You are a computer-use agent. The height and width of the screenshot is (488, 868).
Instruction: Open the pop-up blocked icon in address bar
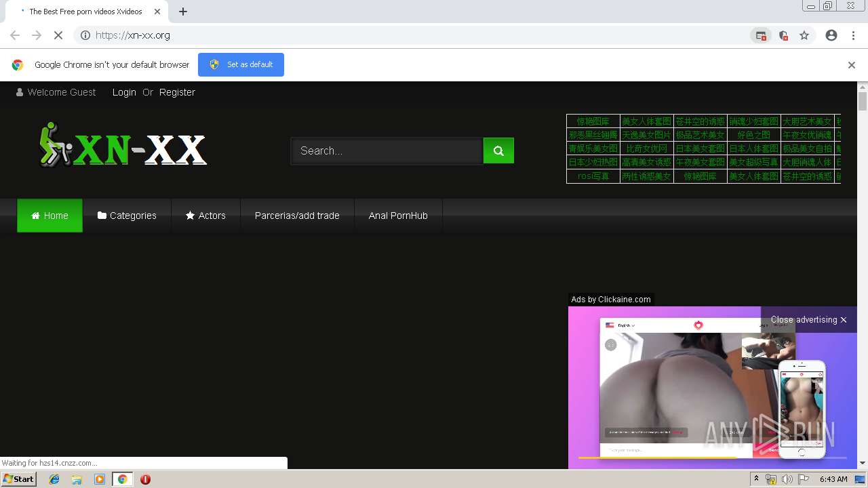coord(761,35)
